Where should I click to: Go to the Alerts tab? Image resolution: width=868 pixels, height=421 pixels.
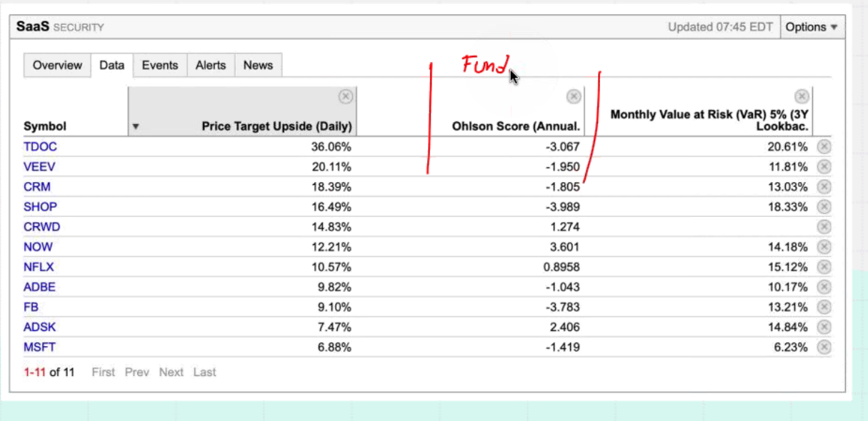[x=211, y=65]
